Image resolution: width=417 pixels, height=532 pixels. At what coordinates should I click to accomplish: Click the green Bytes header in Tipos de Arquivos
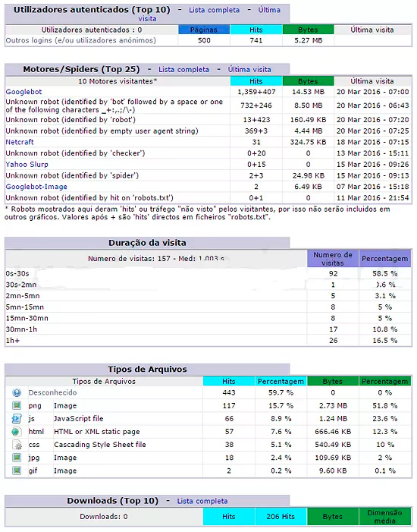tap(333, 382)
